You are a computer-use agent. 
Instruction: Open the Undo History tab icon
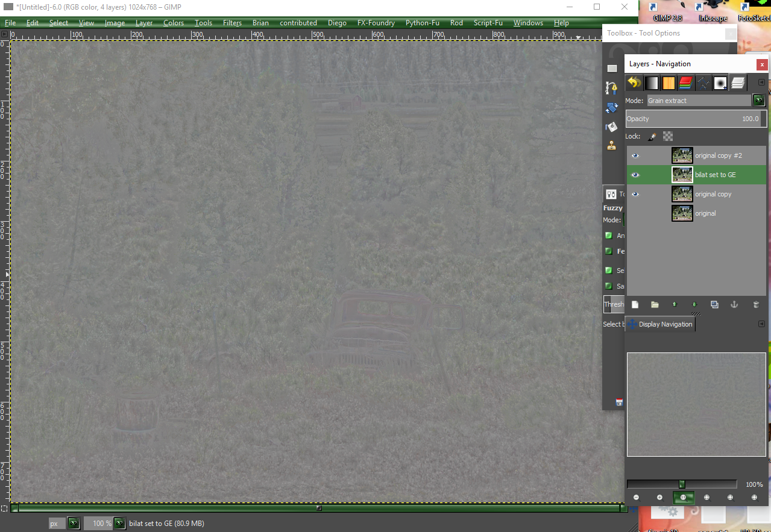coord(634,83)
